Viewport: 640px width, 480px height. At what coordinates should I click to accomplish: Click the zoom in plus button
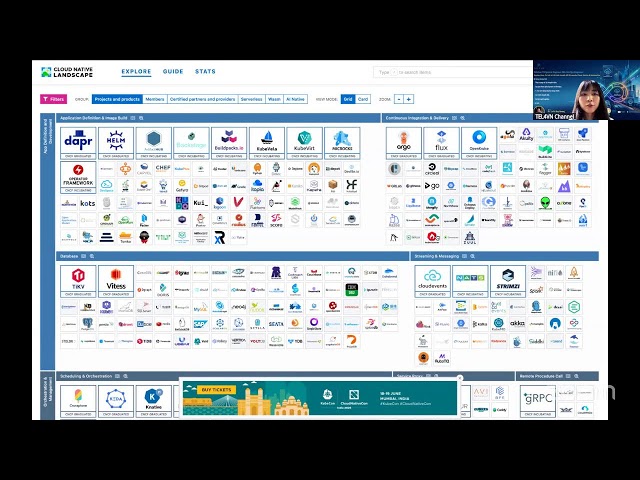coord(409,99)
